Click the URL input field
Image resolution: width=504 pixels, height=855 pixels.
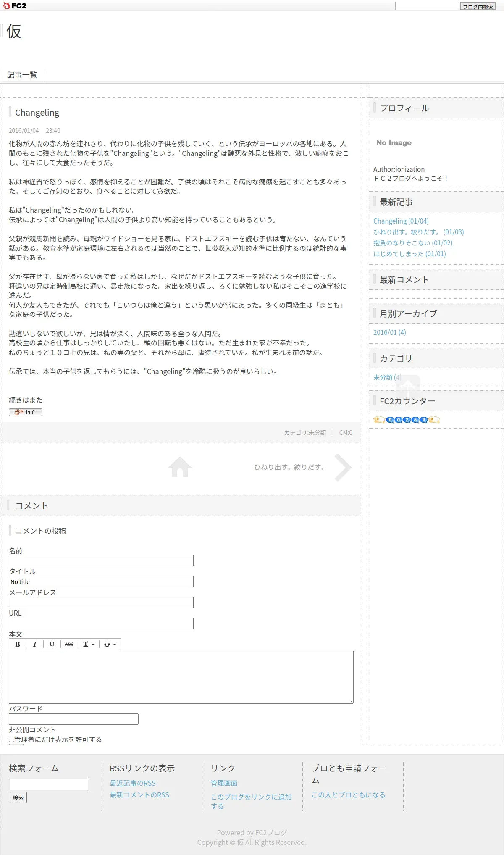(101, 623)
